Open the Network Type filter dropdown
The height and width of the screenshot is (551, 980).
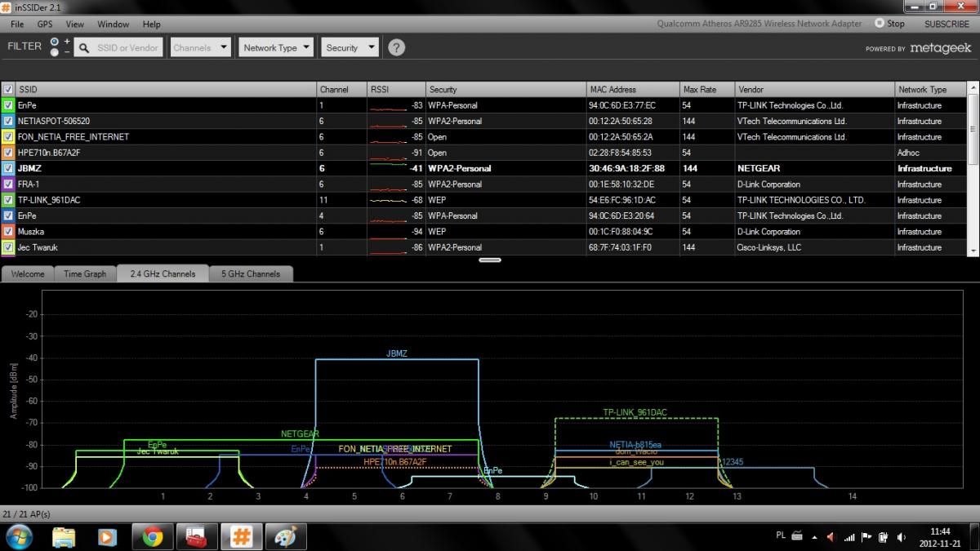pos(277,47)
